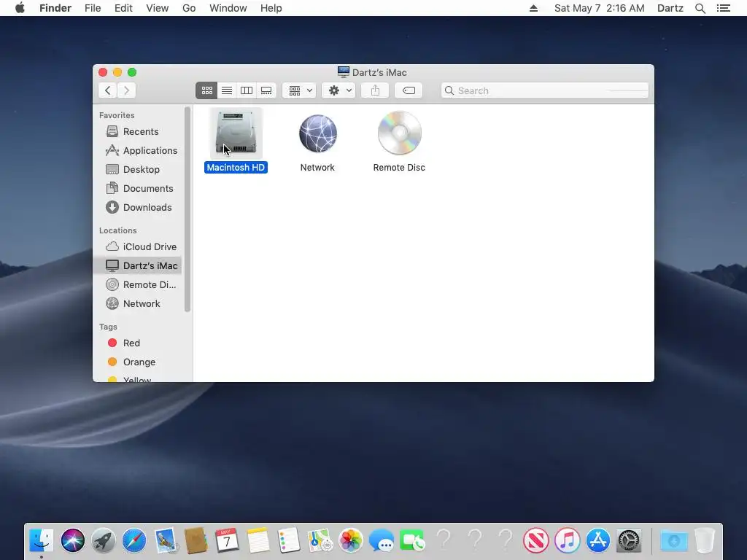Image resolution: width=747 pixels, height=560 pixels.
Task: Open the Go menu
Action: (189, 8)
